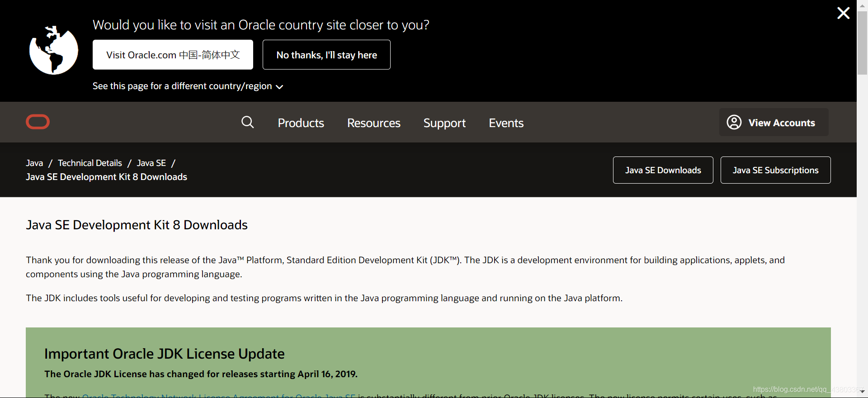This screenshot has width=868, height=398.
Task: Open the Support menu
Action: [x=444, y=123]
